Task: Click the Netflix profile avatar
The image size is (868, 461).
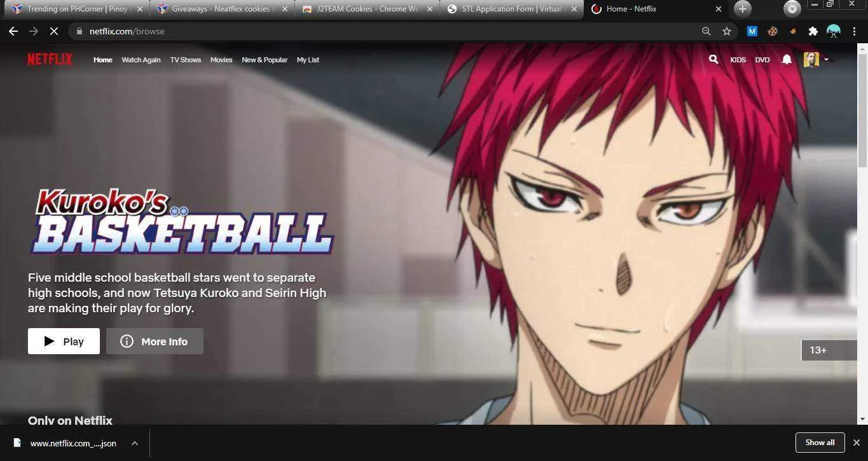Action: click(811, 59)
